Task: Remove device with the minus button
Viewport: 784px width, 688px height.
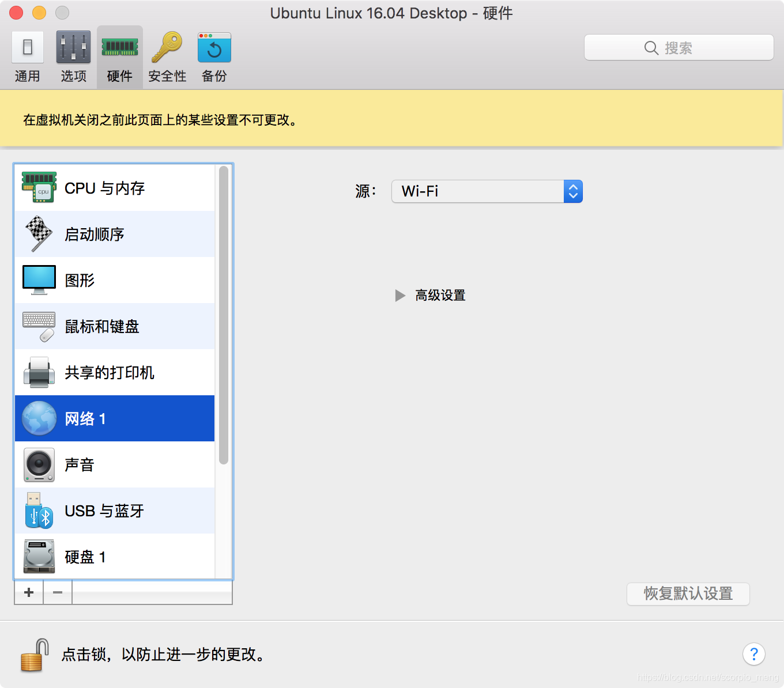Action: click(58, 592)
